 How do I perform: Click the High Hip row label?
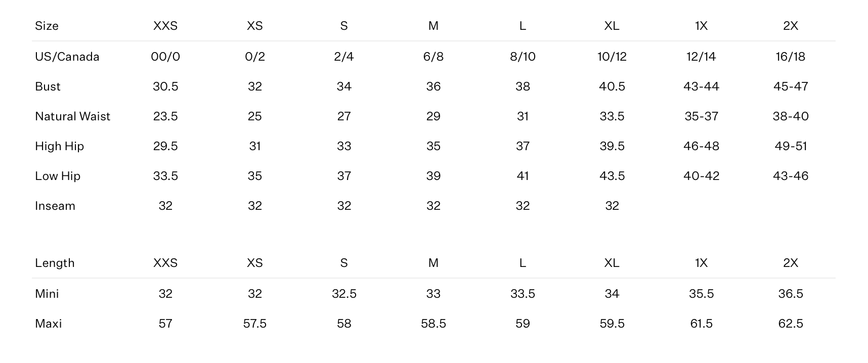click(59, 146)
